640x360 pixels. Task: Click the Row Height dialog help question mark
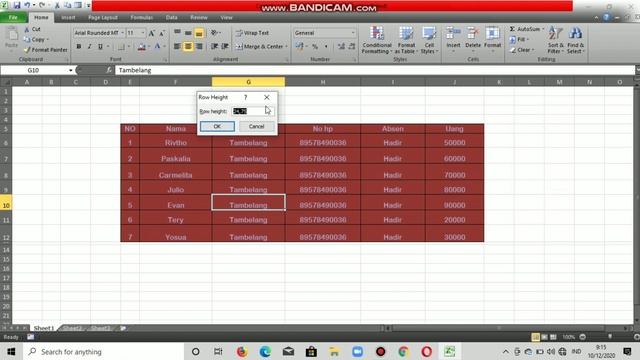[x=245, y=97]
